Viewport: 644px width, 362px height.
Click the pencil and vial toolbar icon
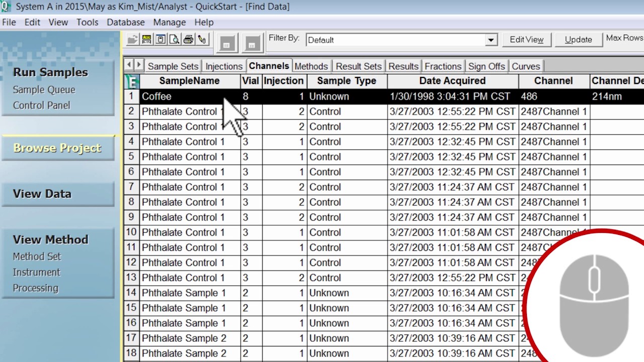pos(202,39)
